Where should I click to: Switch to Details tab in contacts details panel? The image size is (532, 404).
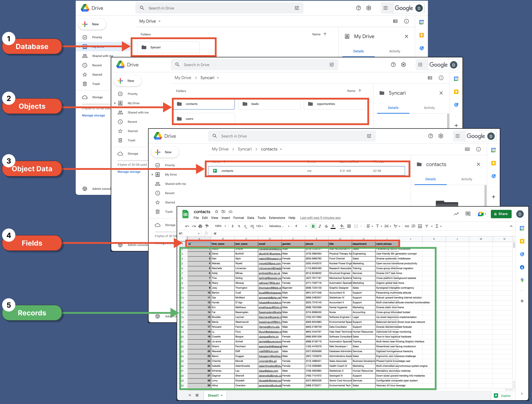pos(430,179)
